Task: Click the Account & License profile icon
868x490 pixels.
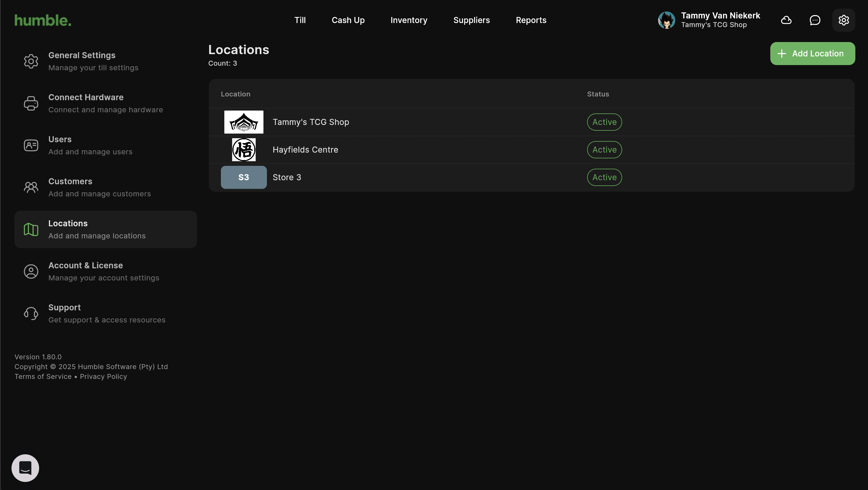Action: click(31, 271)
